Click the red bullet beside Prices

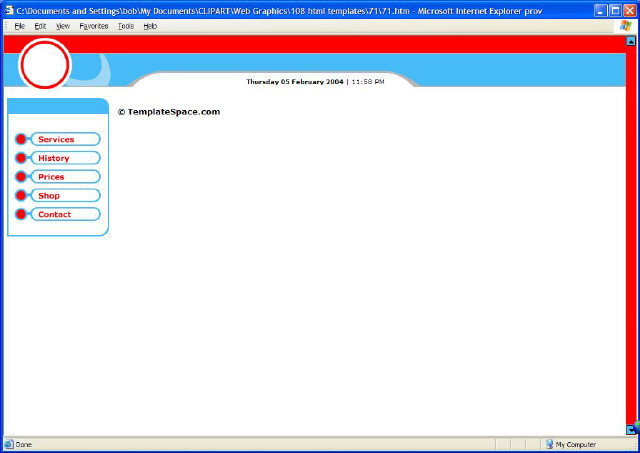click(21, 176)
